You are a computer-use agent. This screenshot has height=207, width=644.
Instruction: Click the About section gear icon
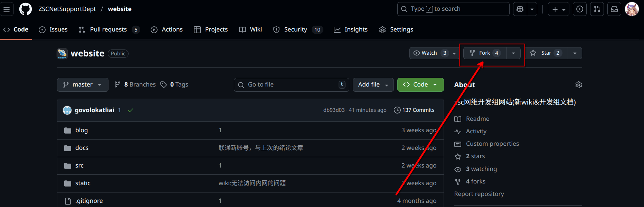pos(579,85)
